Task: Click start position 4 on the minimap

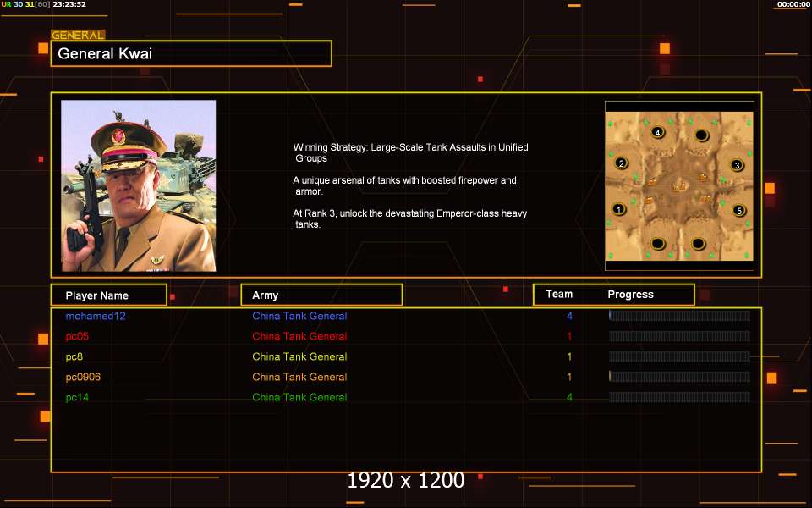Action: [658, 132]
